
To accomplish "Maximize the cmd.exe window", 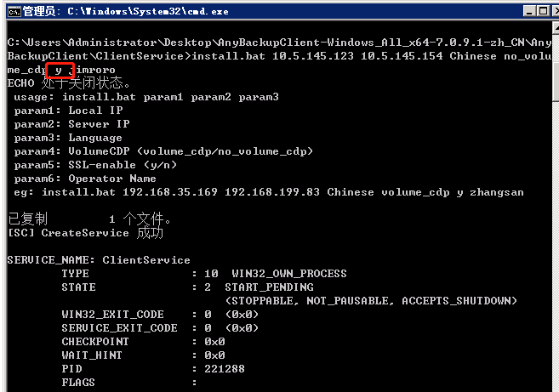I will coord(544,11).
